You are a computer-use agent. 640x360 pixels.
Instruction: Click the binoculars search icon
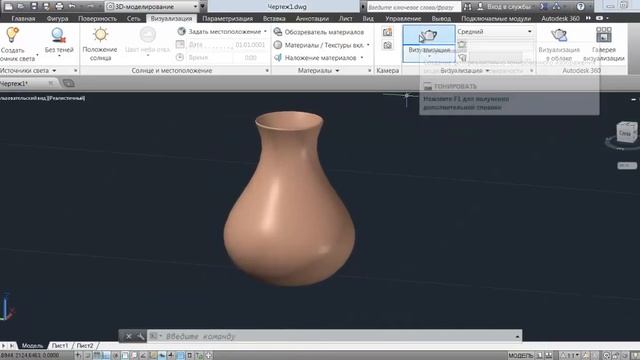click(x=468, y=7)
